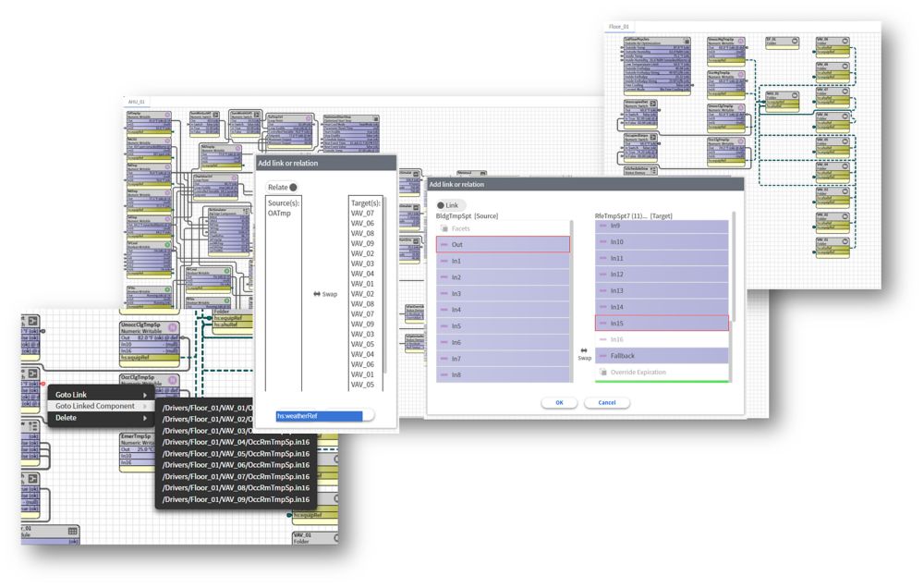The image size is (924, 588).
Task: Select the In13 target slot
Action: click(662, 290)
